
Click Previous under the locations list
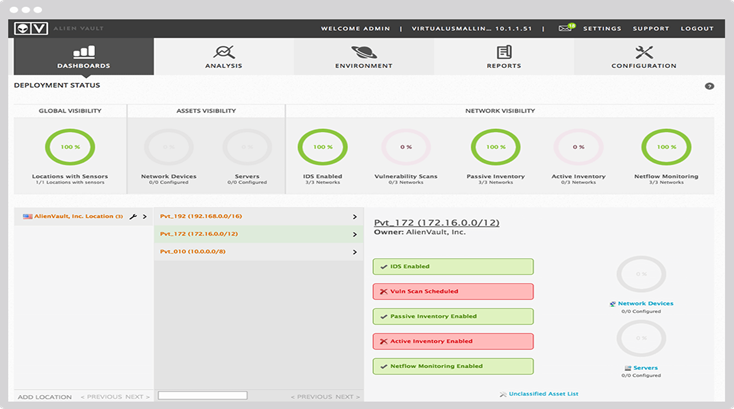click(x=101, y=397)
